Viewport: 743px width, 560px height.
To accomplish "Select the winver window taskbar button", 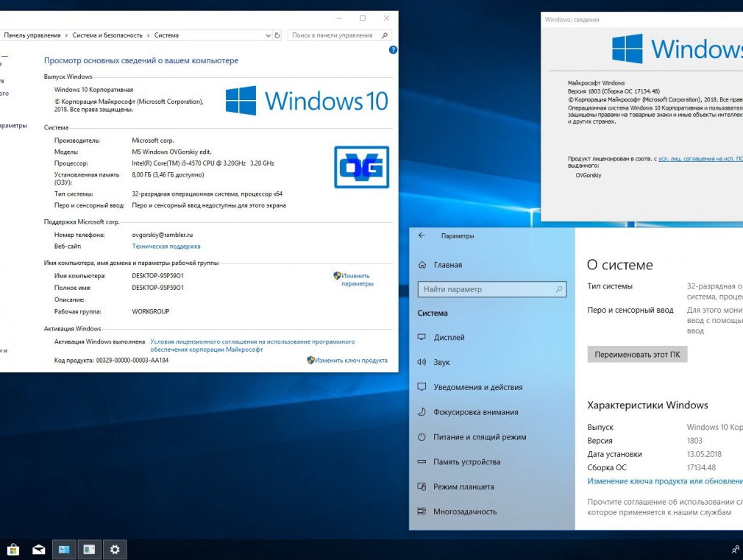I will 89,549.
